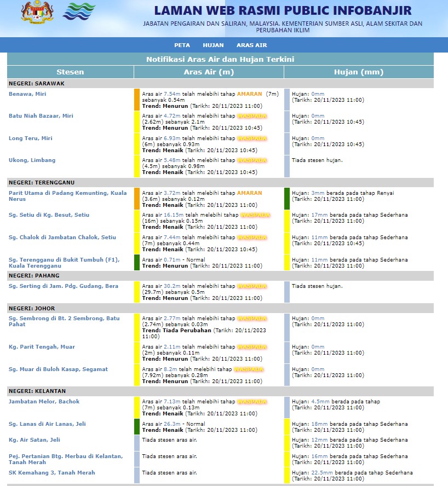Click green rain indicator for Parit Utama
The width and height of the screenshot is (448, 486).
tap(286, 199)
